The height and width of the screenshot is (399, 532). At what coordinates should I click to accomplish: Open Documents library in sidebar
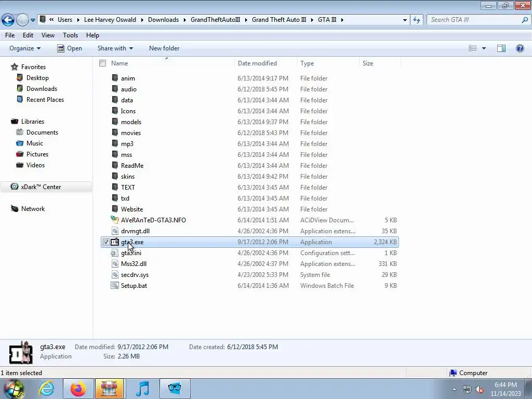[x=42, y=132]
